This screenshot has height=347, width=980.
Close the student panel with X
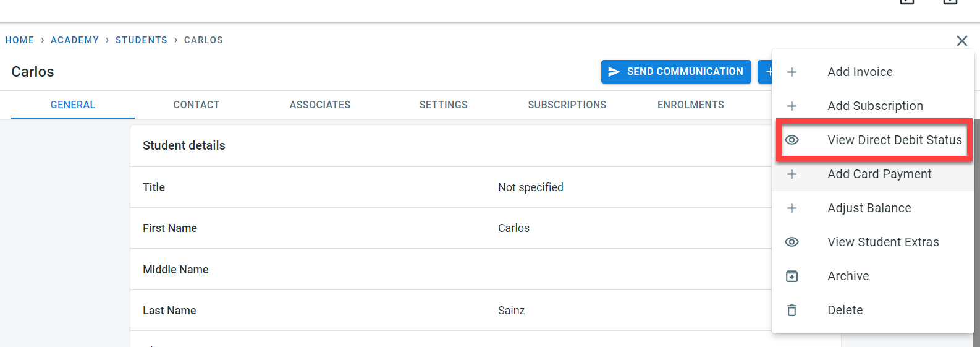click(961, 41)
